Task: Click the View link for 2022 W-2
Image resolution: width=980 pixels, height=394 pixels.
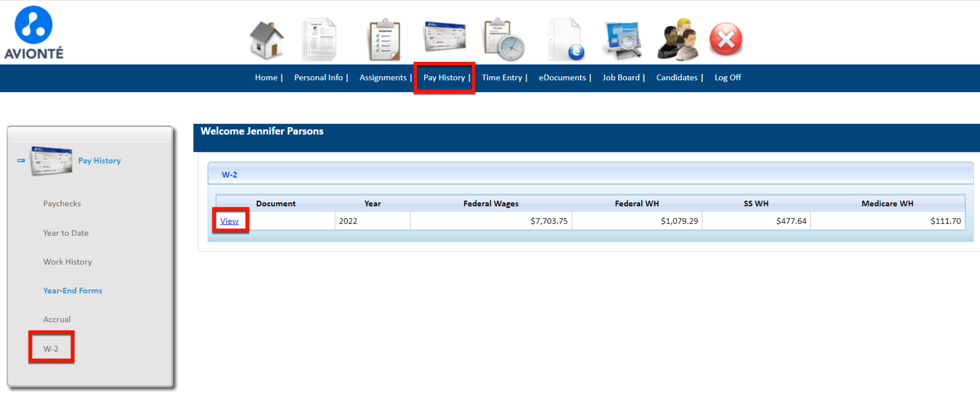Action: coord(229,221)
